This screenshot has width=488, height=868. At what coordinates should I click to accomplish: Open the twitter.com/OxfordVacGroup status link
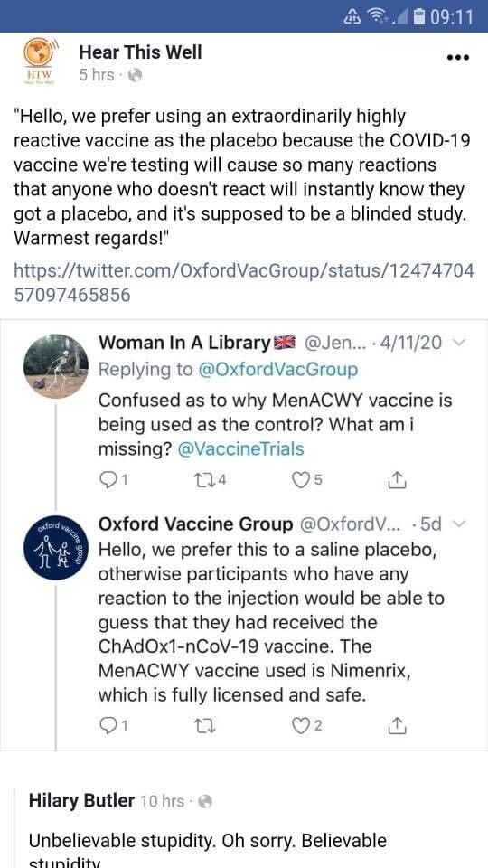[x=243, y=282]
